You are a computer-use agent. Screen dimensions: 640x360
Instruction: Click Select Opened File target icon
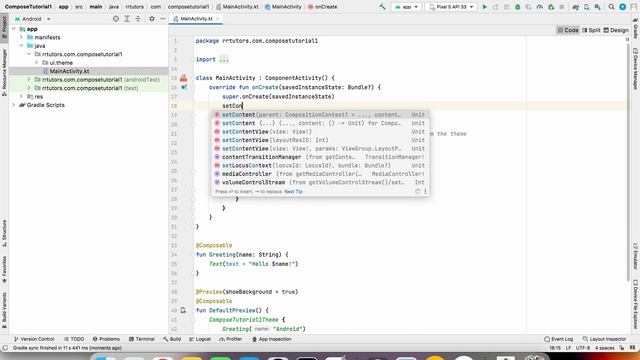[116, 19]
